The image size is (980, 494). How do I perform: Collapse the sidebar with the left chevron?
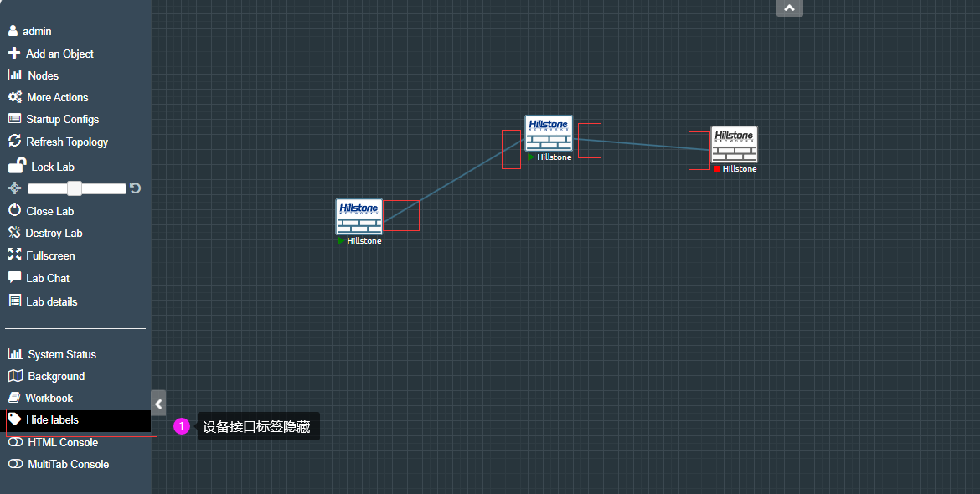158,404
